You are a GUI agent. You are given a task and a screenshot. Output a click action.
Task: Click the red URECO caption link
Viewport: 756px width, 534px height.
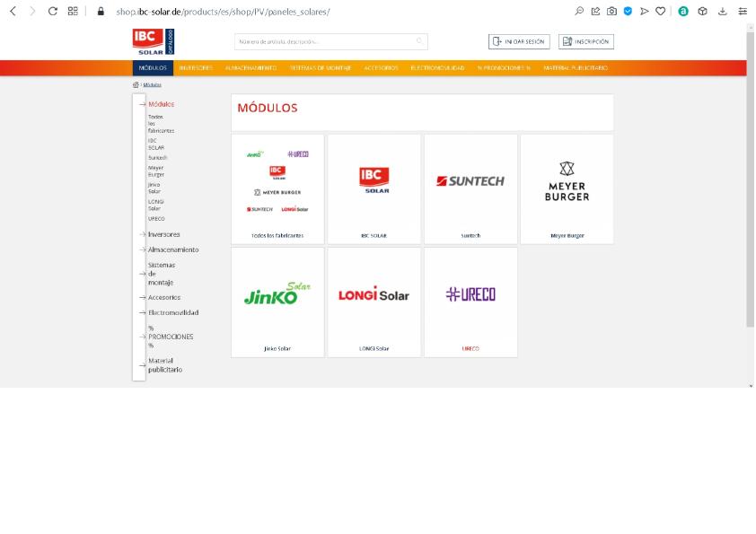point(470,348)
